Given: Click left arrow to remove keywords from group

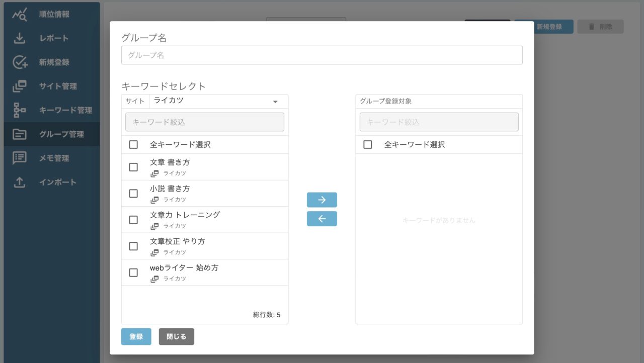Looking at the screenshot, I should (x=322, y=219).
